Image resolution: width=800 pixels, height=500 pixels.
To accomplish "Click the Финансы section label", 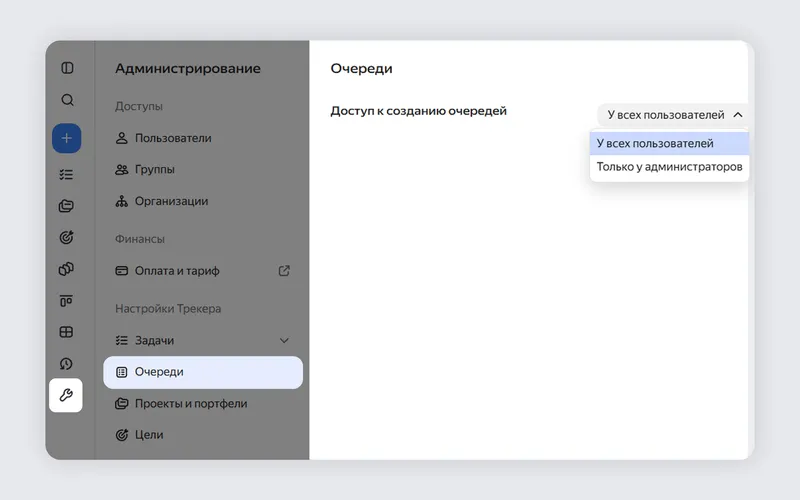I will point(140,239).
